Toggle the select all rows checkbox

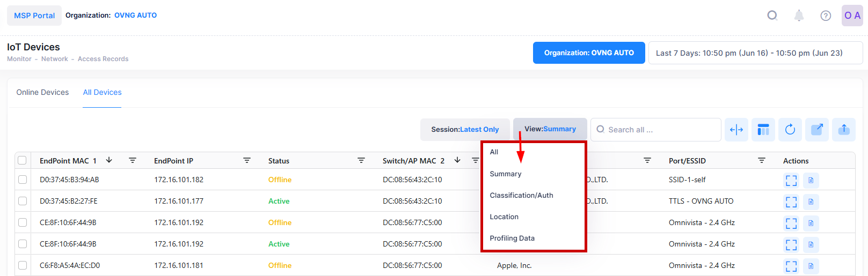point(22,160)
